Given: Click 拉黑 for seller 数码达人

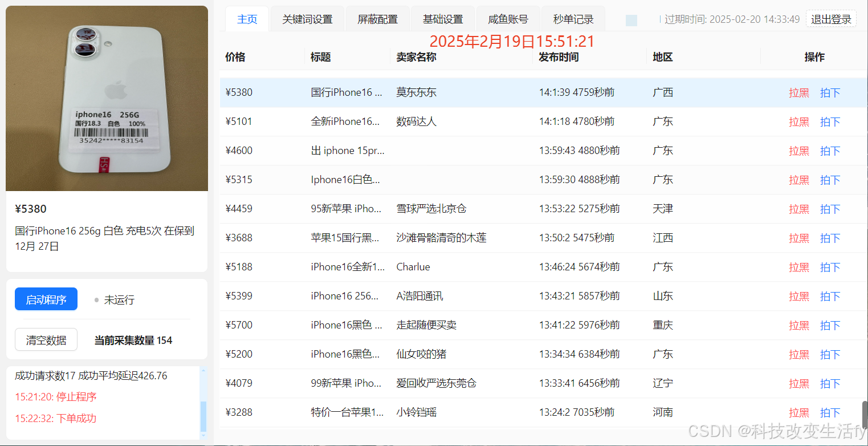Looking at the screenshot, I should click(x=799, y=121).
